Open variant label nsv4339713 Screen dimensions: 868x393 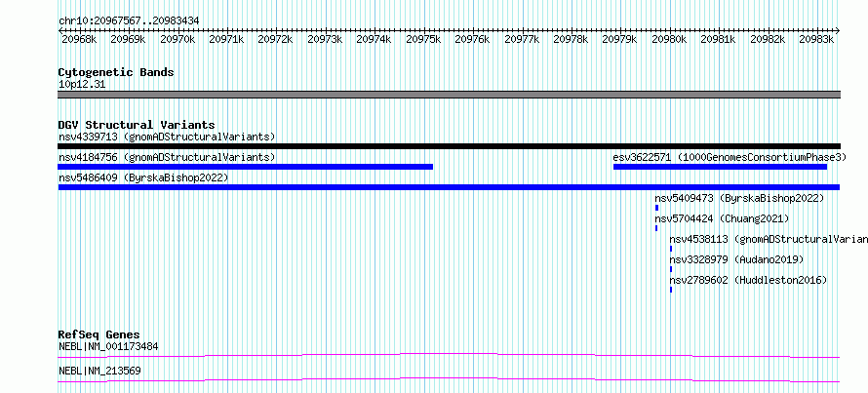(x=167, y=137)
